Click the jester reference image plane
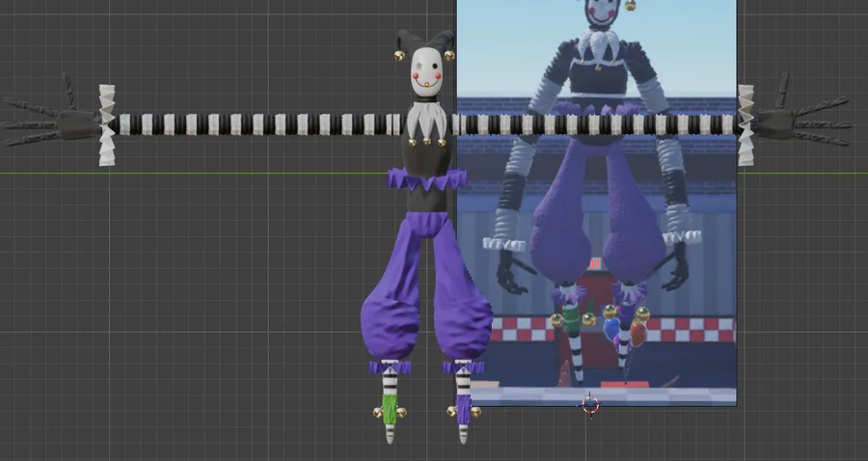 click(x=596, y=203)
